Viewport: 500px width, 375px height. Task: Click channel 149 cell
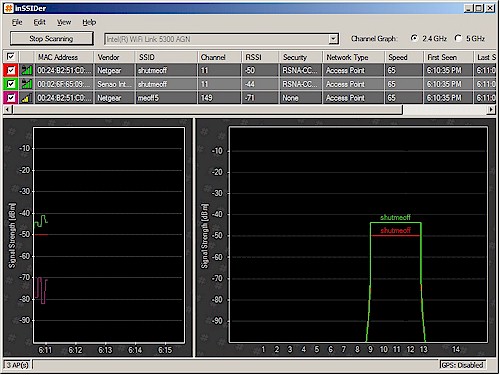(x=219, y=98)
